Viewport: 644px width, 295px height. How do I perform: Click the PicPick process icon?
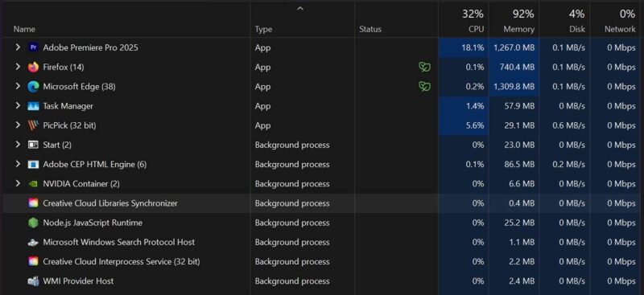[33, 125]
